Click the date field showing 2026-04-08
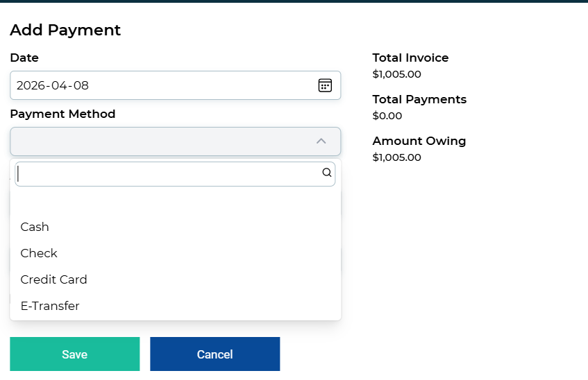 (160, 85)
